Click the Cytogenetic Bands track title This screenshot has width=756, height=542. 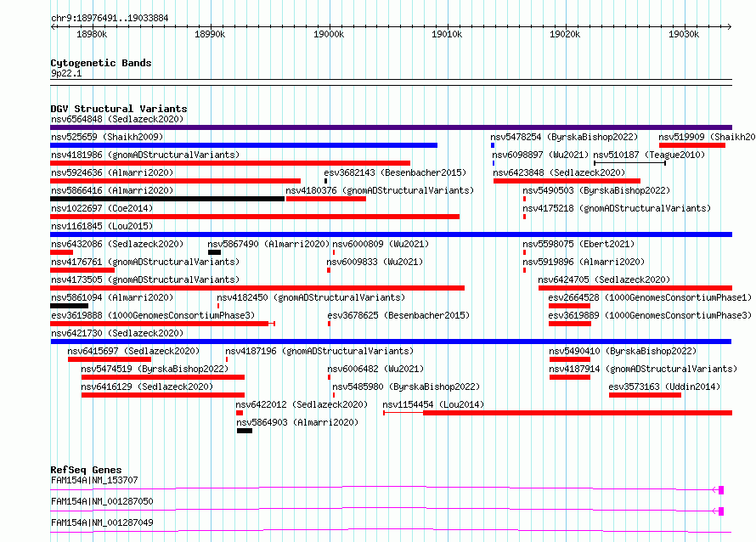click(x=101, y=63)
